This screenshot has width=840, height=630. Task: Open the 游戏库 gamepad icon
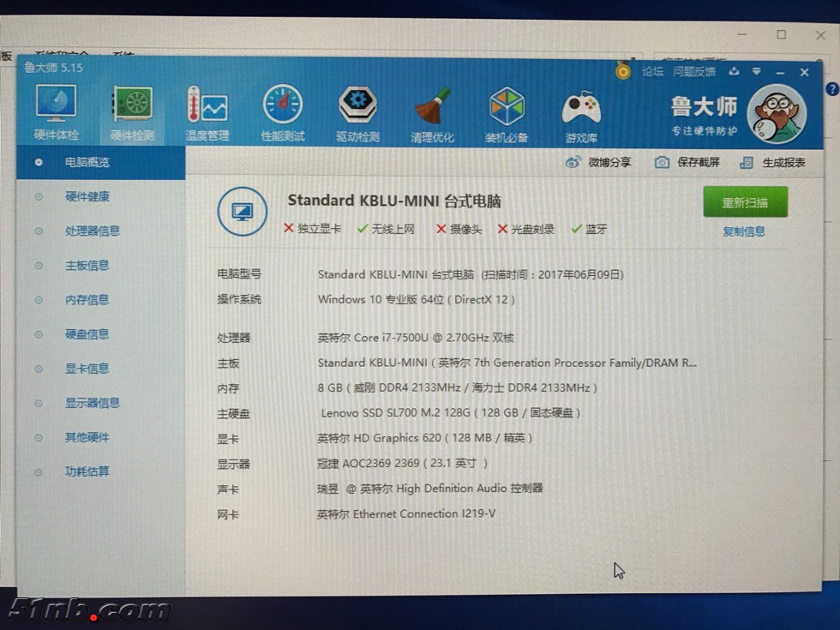[x=581, y=111]
